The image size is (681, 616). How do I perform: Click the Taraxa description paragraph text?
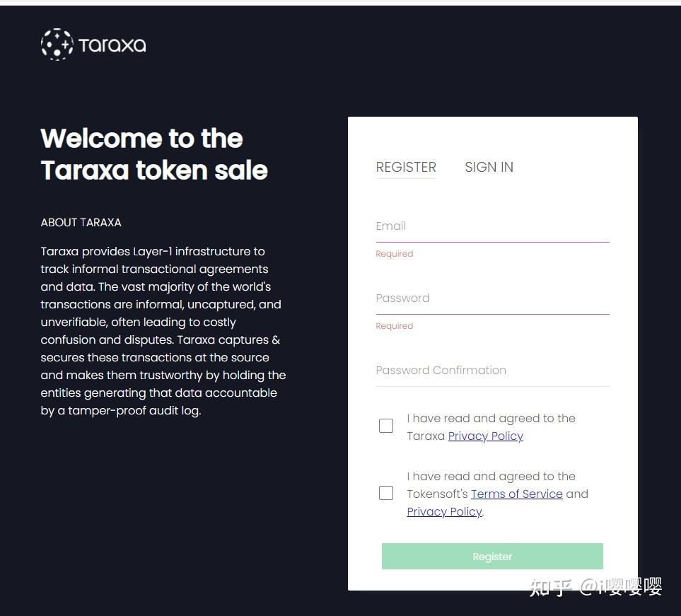tap(163, 331)
